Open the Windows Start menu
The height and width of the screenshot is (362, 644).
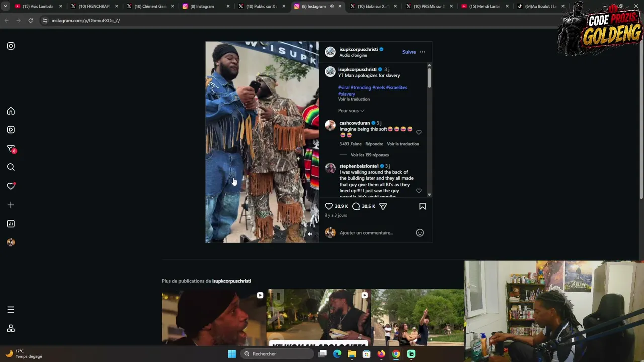click(x=232, y=354)
